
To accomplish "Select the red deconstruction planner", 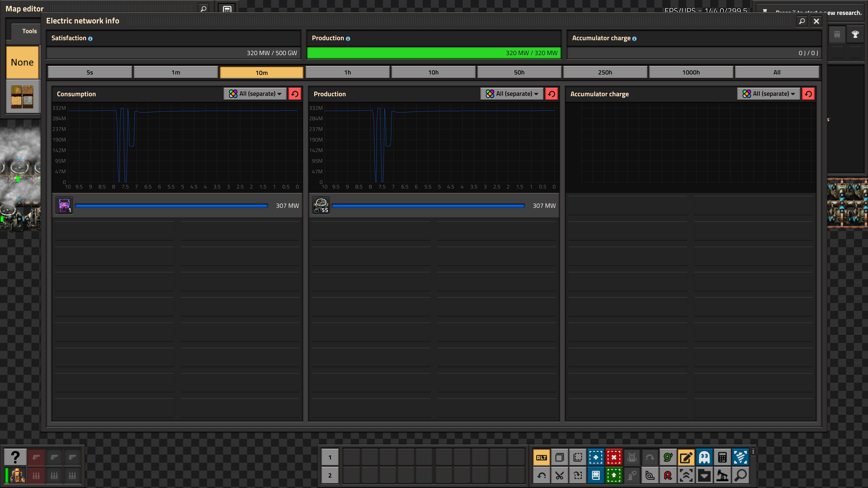I will pyautogui.click(x=614, y=457).
